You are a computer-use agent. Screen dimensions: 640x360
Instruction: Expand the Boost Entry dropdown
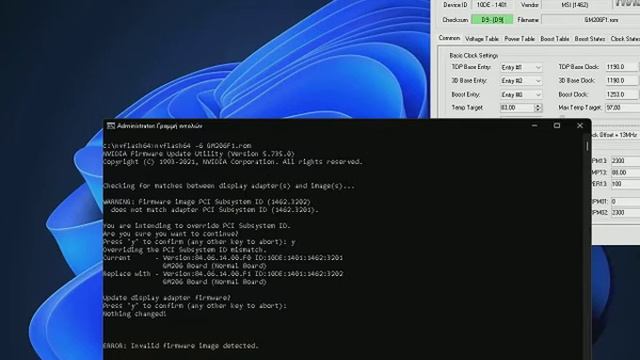point(538,95)
